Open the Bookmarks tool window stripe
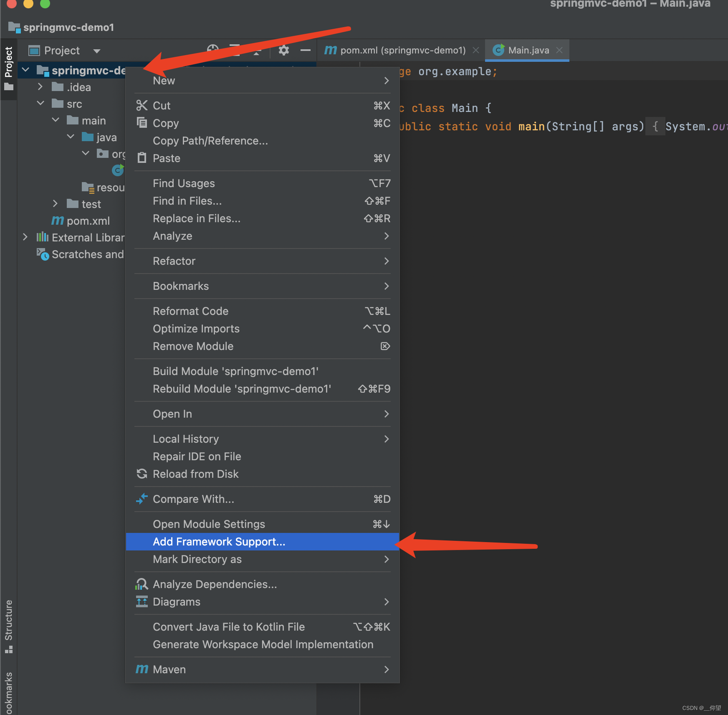This screenshot has width=728, height=715. [x=8, y=693]
